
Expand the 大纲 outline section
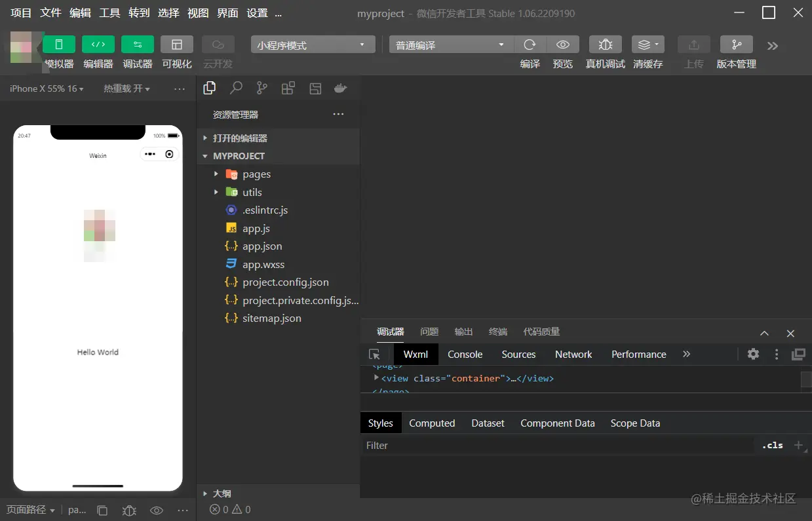tap(279, 493)
